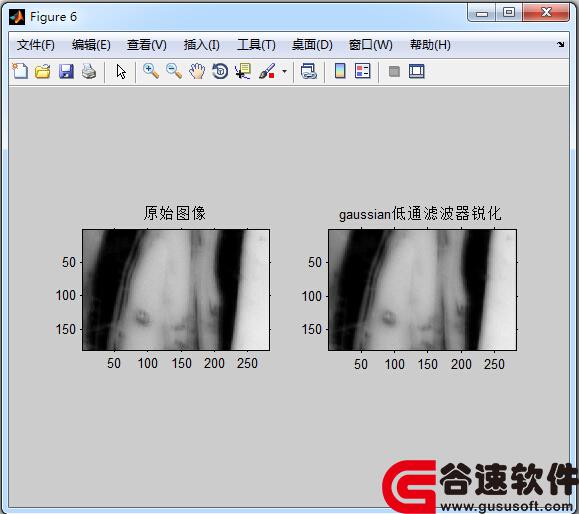The height and width of the screenshot is (514, 579).
Task: Open the 工具(T) menu
Action: click(x=256, y=45)
